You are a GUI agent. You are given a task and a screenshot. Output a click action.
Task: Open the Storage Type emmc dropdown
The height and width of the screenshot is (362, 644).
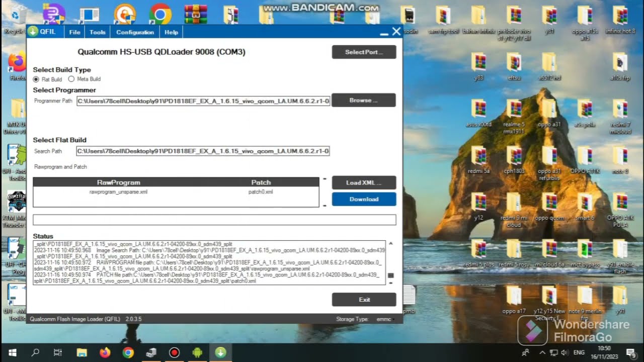pos(385,319)
